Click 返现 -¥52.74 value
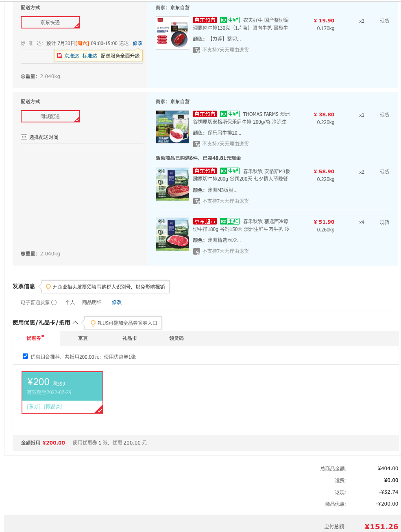401x532 pixels. coord(388,492)
